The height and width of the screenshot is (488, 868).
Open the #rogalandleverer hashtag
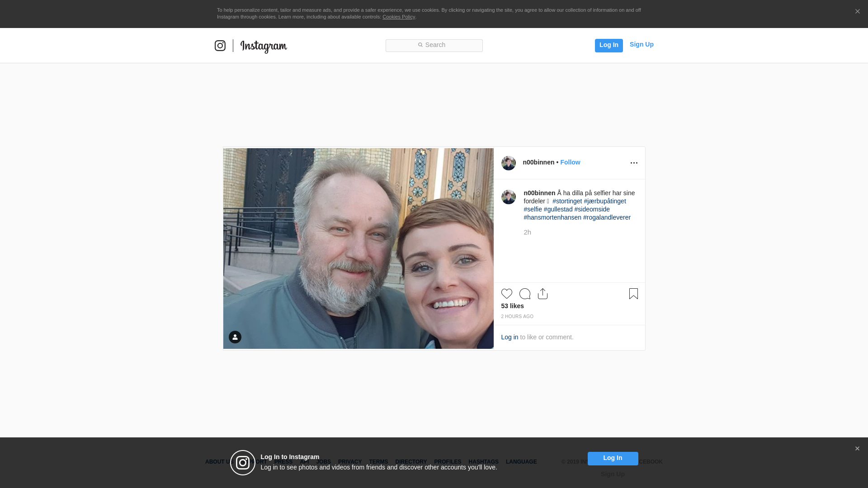pyautogui.click(x=607, y=217)
